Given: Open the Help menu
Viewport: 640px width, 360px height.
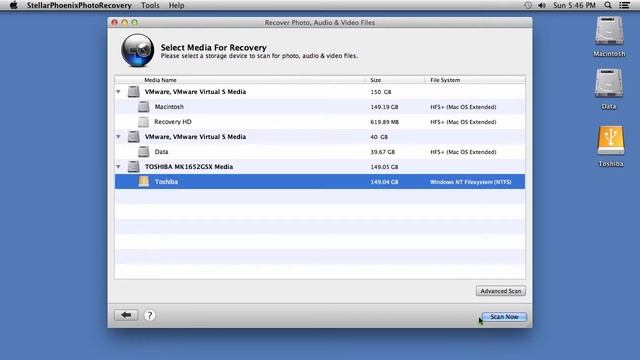Looking at the screenshot, I should pyautogui.click(x=176, y=5).
